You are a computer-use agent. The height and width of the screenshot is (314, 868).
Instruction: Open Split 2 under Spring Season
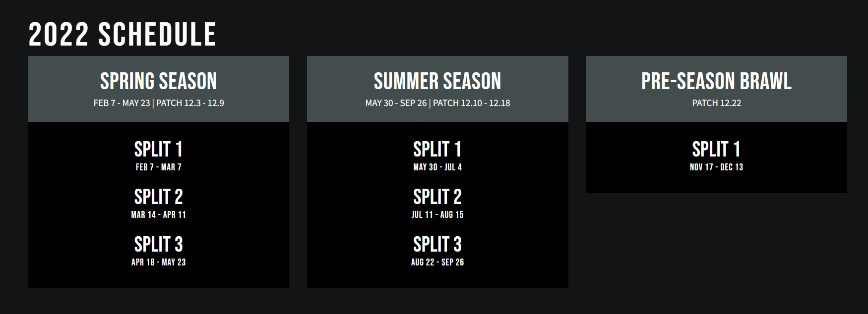[x=159, y=197]
